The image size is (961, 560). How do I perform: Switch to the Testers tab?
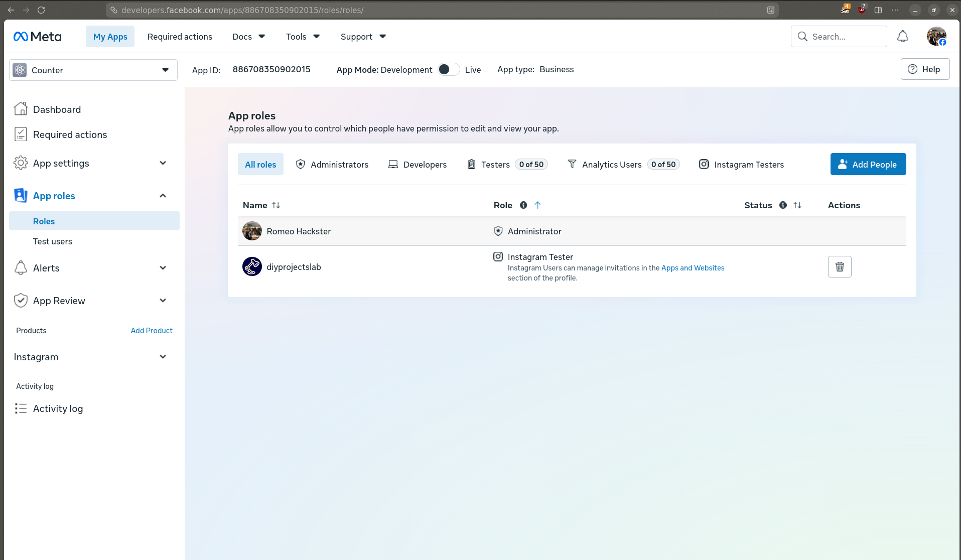point(507,164)
